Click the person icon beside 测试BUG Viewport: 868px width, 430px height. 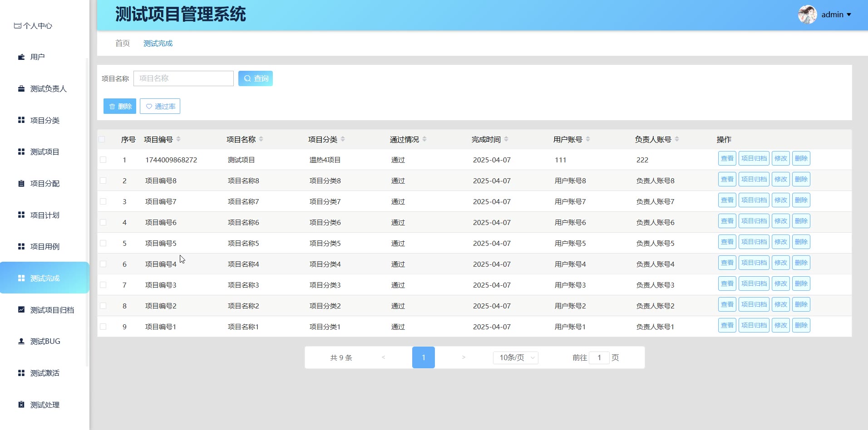tap(21, 341)
